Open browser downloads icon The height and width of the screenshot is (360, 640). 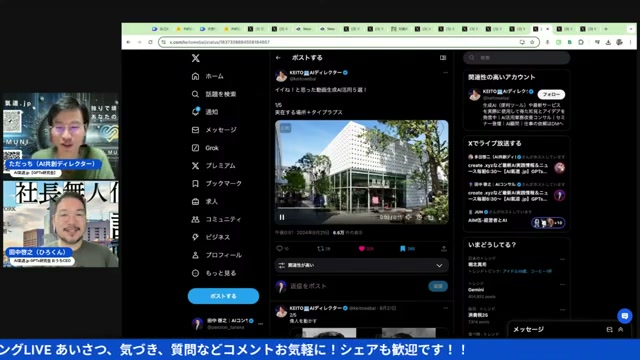[608, 42]
